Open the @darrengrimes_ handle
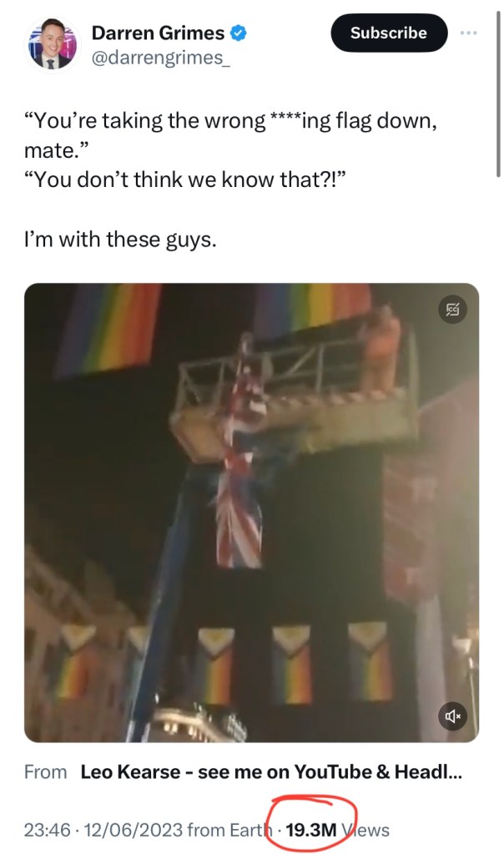The image size is (504, 854). [160, 58]
